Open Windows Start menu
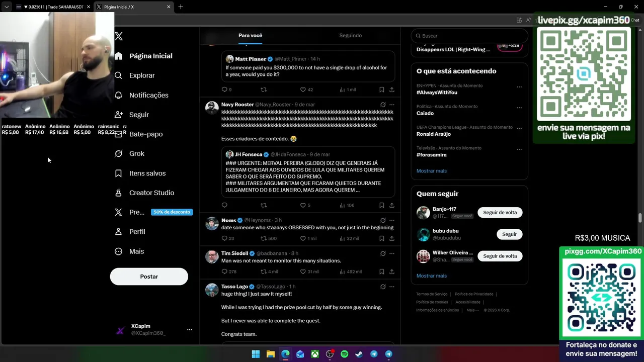Image resolution: width=644 pixels, height=362 pixels. click(x=256, y=354)
